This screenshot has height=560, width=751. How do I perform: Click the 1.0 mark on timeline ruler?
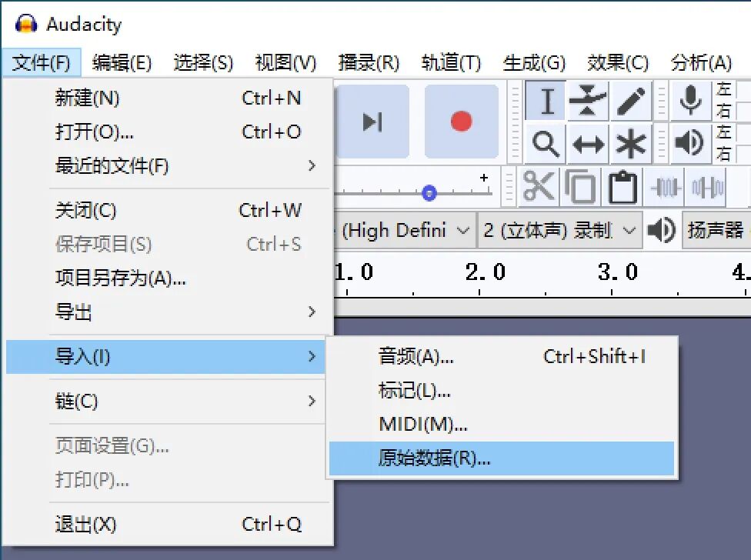353,272
